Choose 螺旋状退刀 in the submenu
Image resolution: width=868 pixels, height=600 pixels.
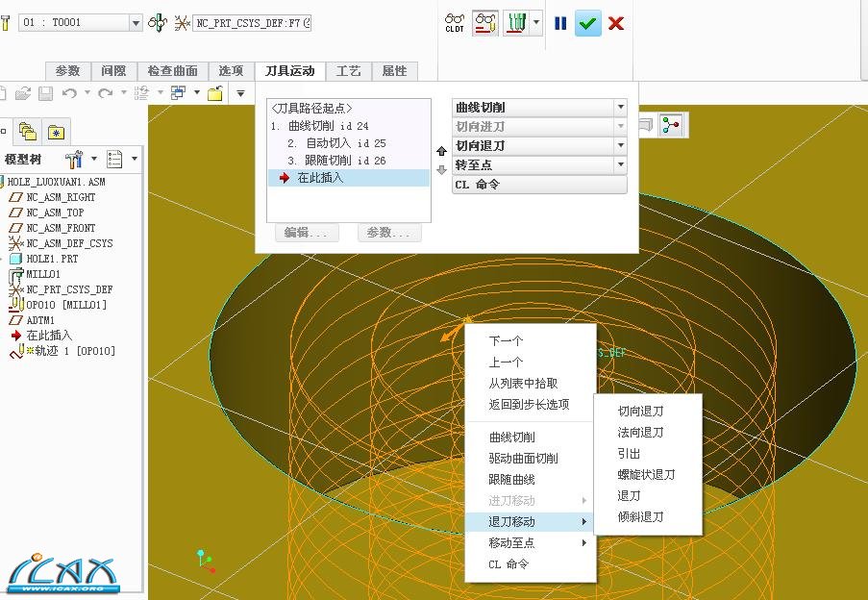coord(646,475)
